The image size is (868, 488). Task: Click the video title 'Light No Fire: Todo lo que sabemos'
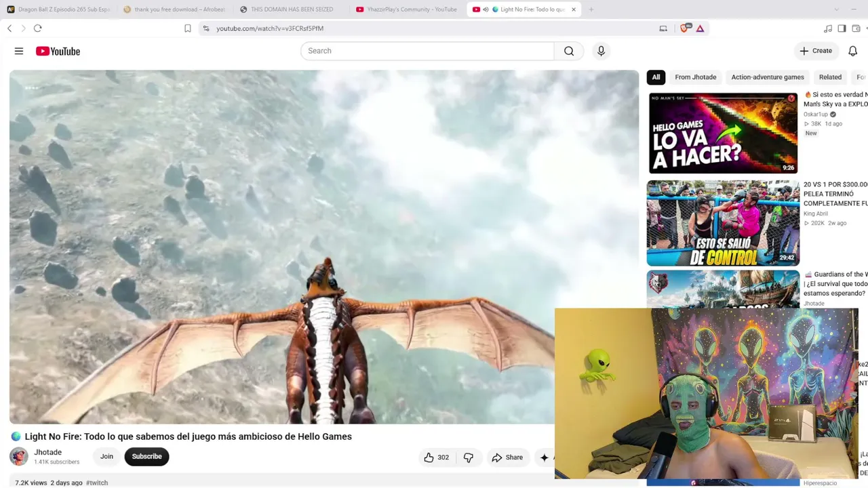(x=189, y=436)
